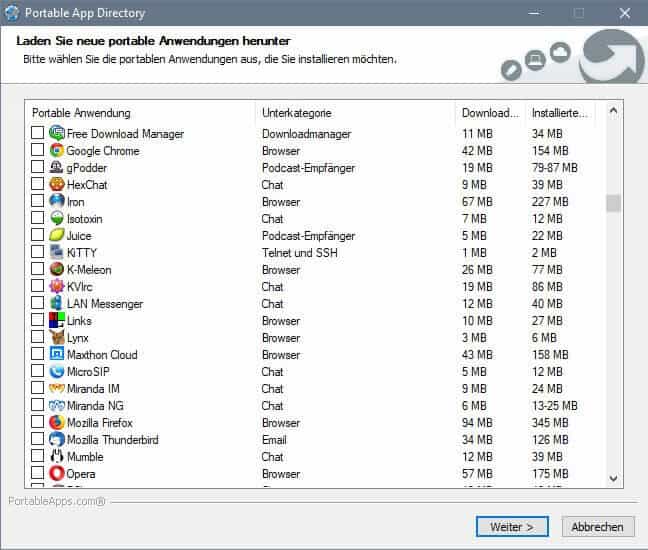Click the scrollbar down arrow
The image size is (648, 550).
coord(614,479)
